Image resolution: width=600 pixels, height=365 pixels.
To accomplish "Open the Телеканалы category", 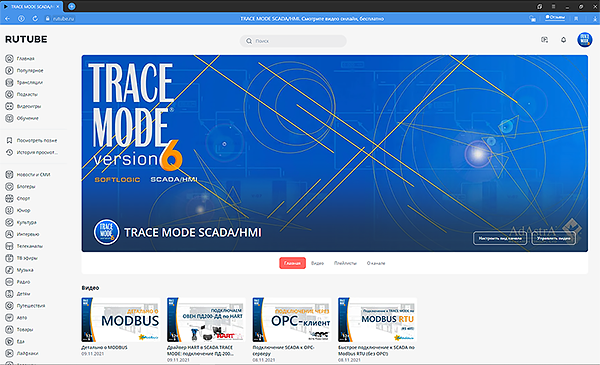I will click(x=24, y=246).
